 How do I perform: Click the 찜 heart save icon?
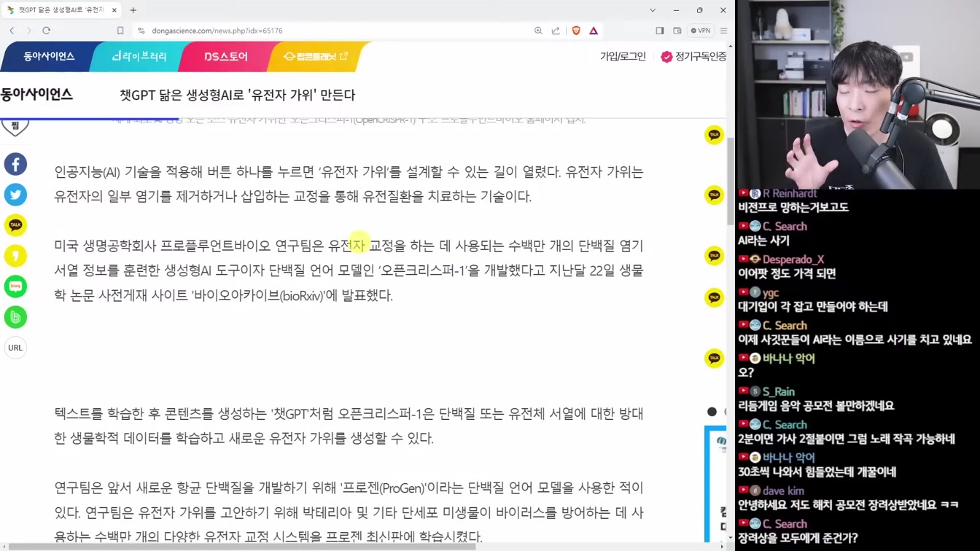15,128
